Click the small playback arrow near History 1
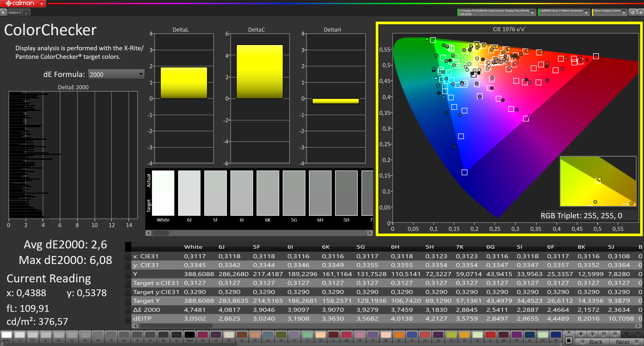 tap(3, 12)
